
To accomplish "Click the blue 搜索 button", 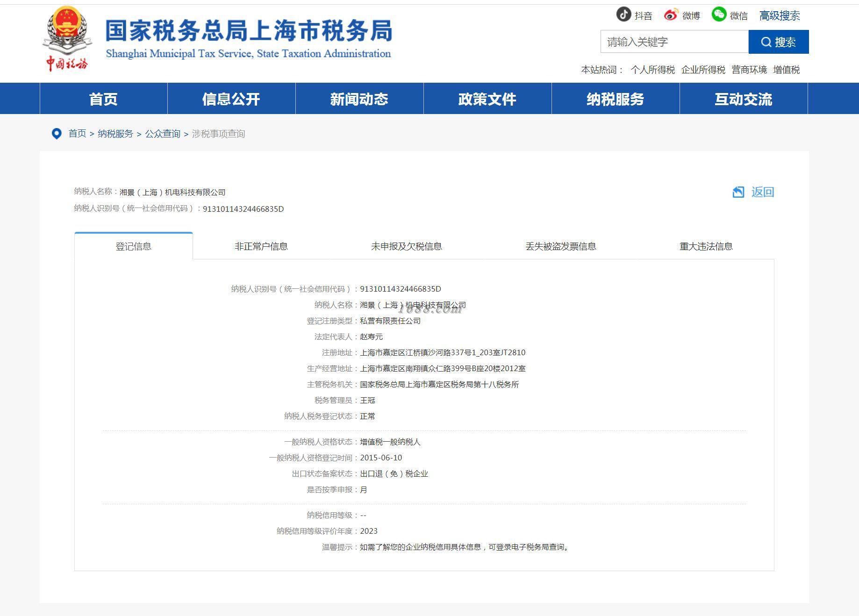I will point(779,42).
